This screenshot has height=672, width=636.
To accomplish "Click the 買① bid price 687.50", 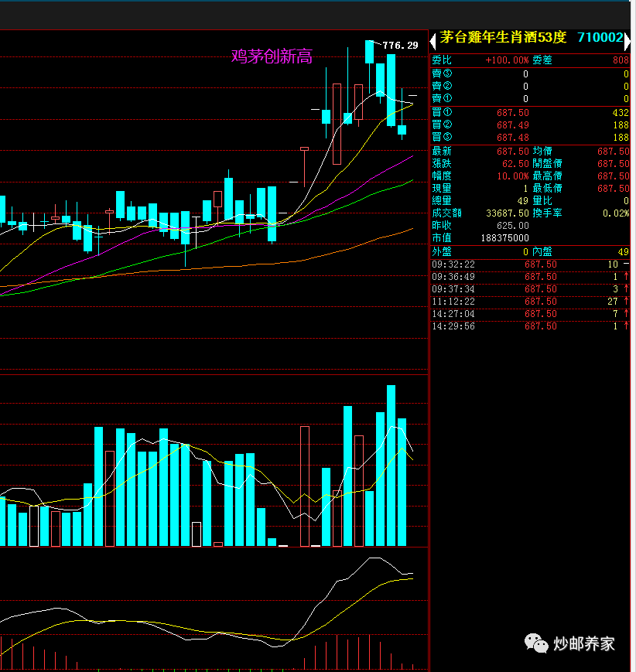I will [x=512, y=113].
